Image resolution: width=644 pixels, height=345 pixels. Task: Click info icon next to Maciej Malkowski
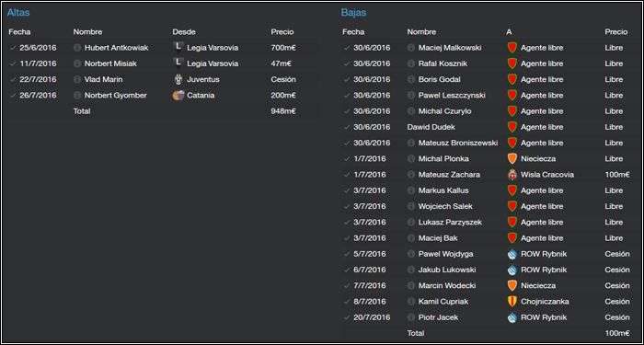tap(410, 48)
